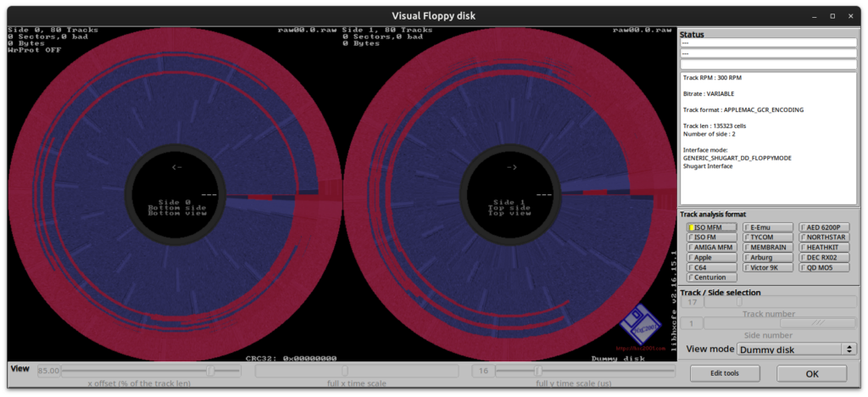Image resolution: width=868 pixels, height=397 pixels.
Task: Enable TYCOM analysis format
Action: tap(768, 237)
